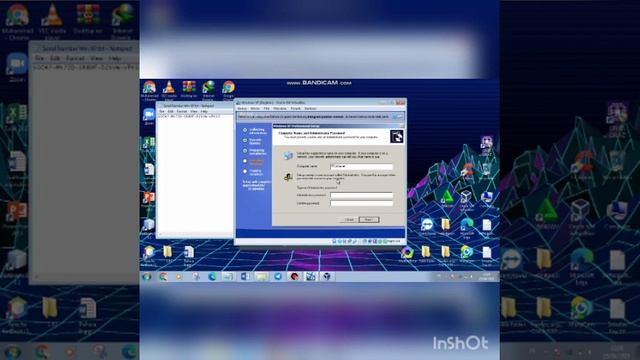This screenshot has width=640, height=360.
Task: Open File Explorer folder on the taskbar
Action: 261,277
